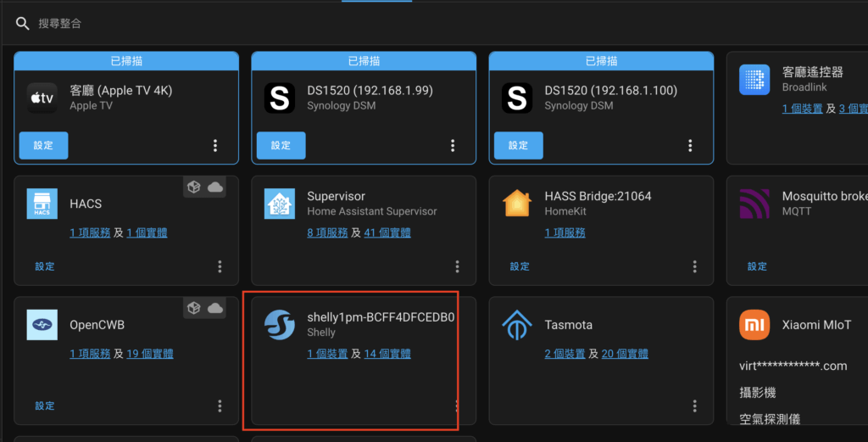Click the 客廳 (Apple TV 4K) title
The height and width of the screenshot is (442, 868).
pos(120,90)
